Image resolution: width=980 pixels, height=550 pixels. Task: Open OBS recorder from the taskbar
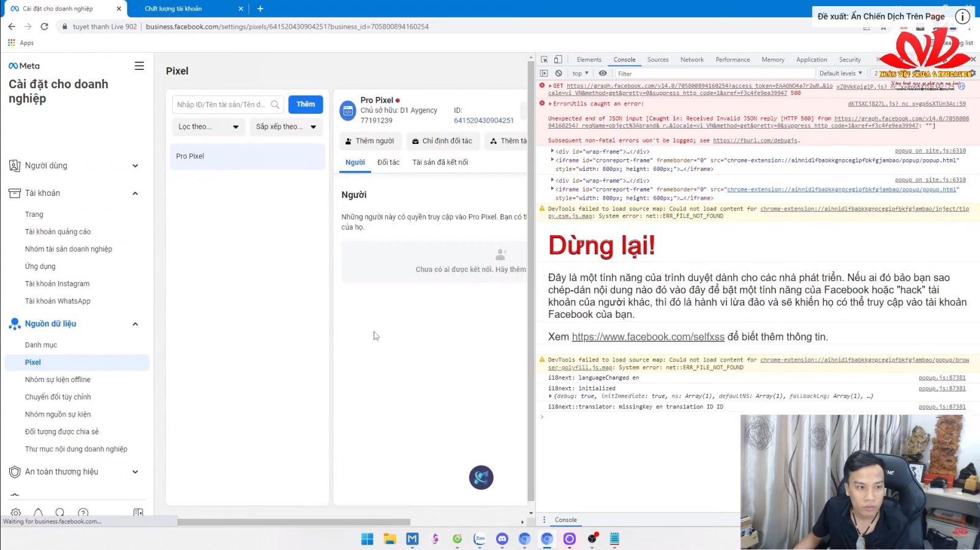[592, 539]
